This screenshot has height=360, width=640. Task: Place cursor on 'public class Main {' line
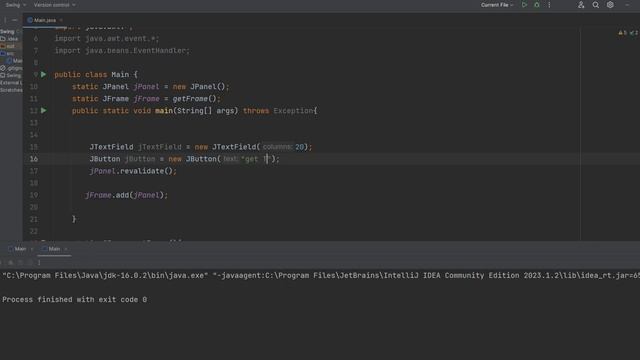coord(96,75)
